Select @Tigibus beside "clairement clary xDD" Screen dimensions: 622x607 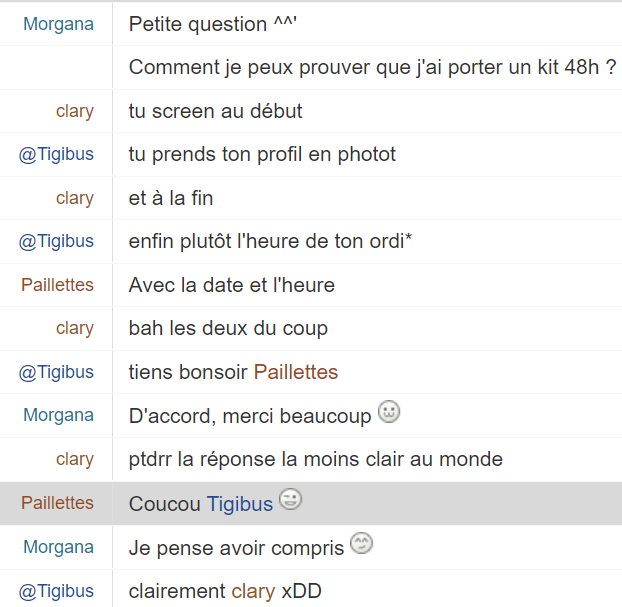56,590
